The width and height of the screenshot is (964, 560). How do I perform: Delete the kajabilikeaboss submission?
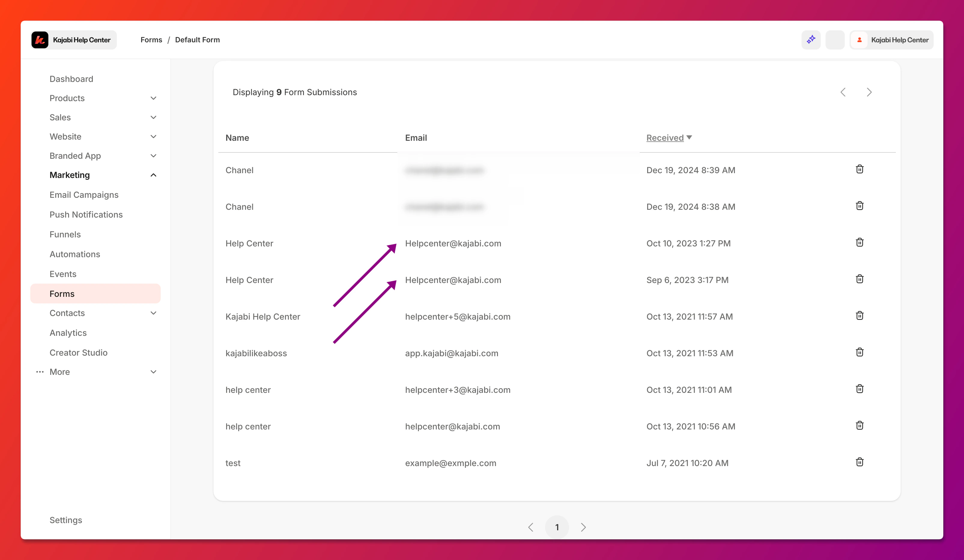[x=859, y=352]
